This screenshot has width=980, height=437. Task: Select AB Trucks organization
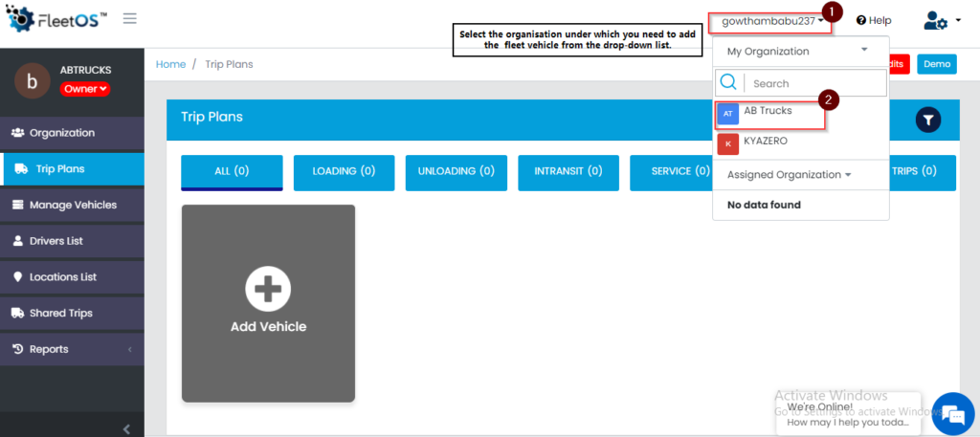(x=768, y=112)
